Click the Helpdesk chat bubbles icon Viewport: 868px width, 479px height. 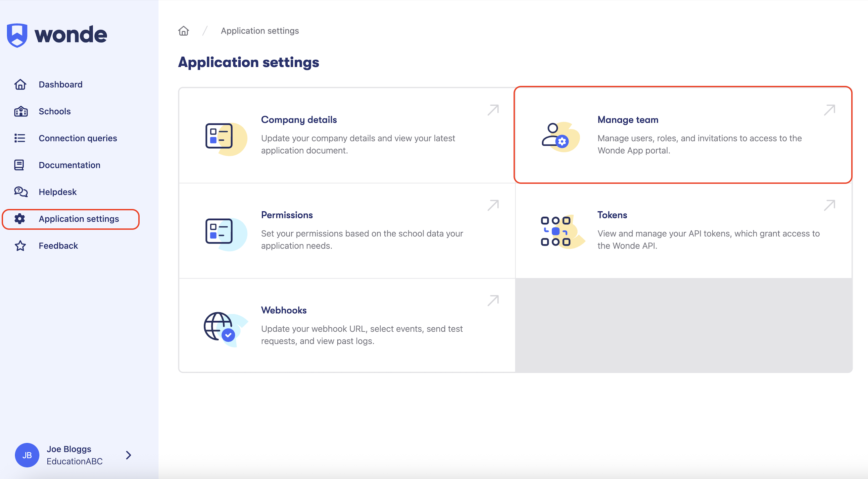pos(20,192)
